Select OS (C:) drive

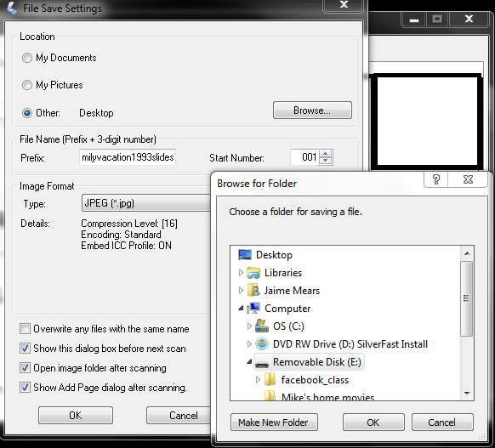[x=288, y=326]
